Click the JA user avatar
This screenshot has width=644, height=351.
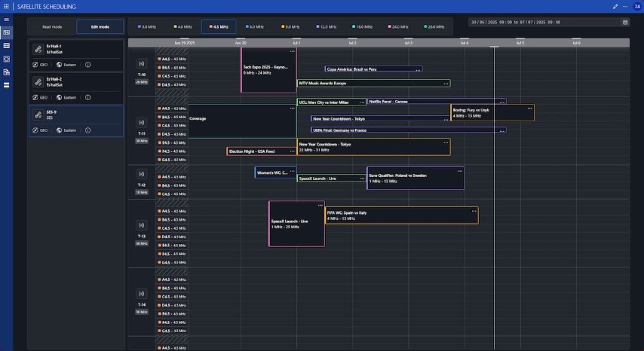point(637,6)
